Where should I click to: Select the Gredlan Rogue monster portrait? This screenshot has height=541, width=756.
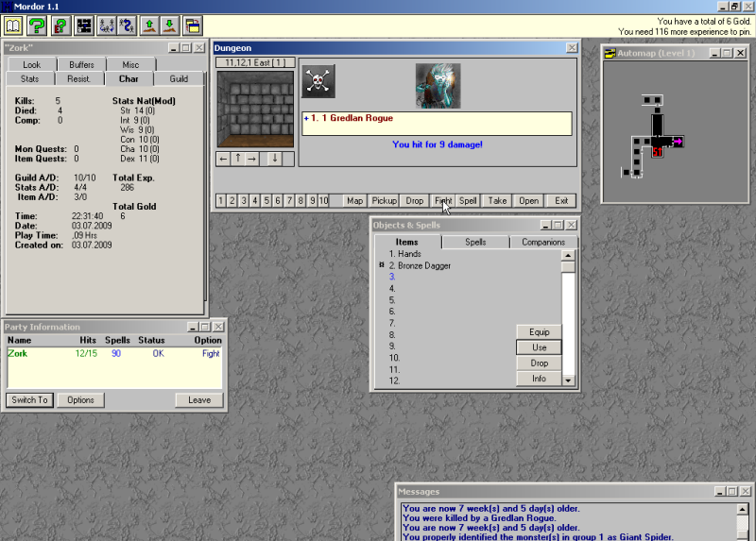pos(438,85)
